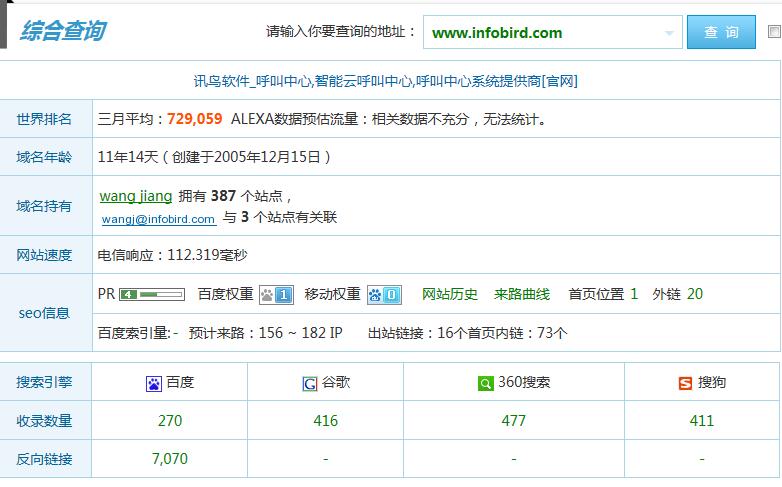Screen dimensions: 782x487
Task: Click the wangj@infobird.com email link
Action: [158, 219]
